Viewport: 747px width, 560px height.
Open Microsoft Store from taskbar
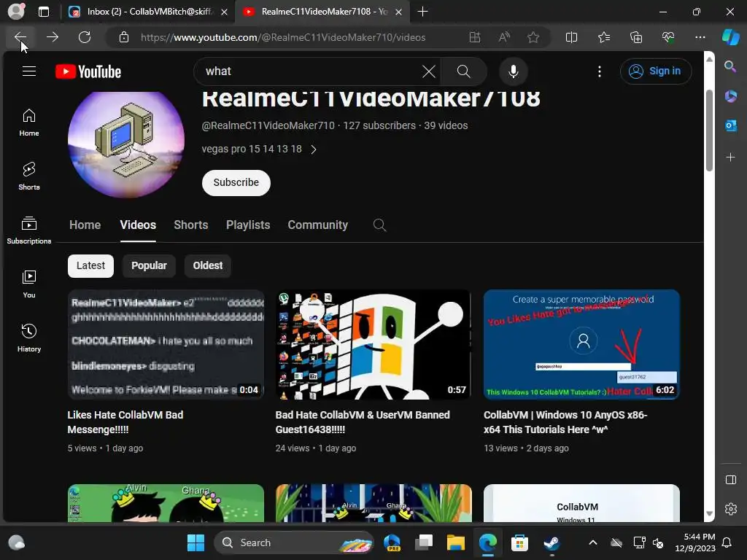click(x=519, y=542)
